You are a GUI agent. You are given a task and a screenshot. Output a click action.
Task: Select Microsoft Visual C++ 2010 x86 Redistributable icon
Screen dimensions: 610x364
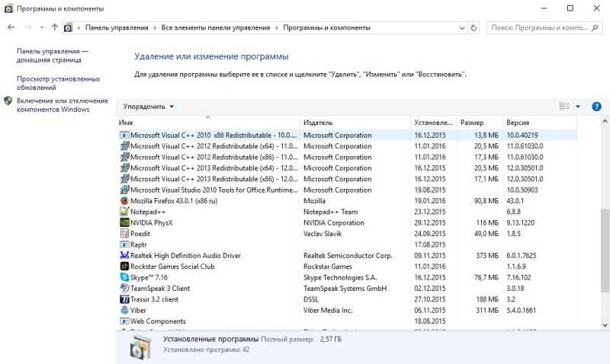click(124, 136)
